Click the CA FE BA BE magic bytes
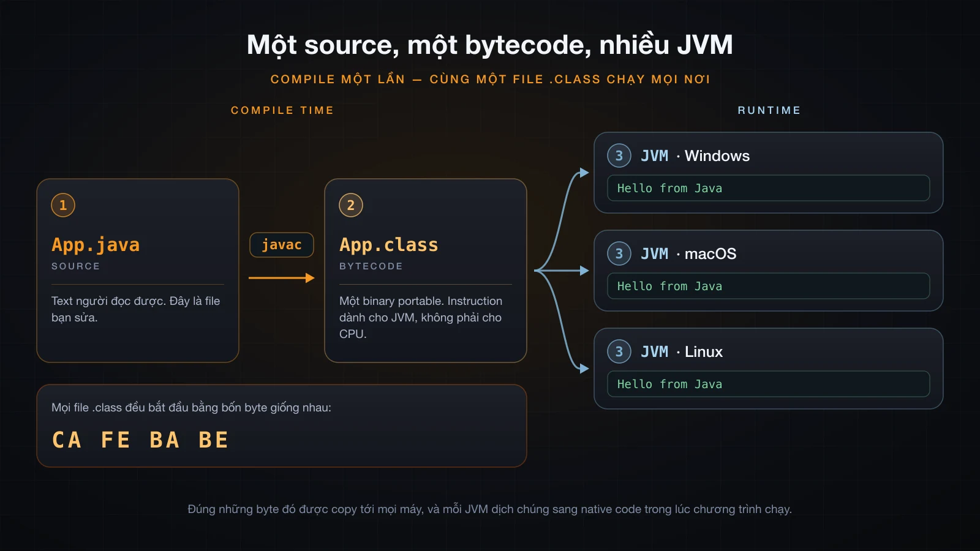The width and height of the screenshot is (980, 551). tap(140, 440)
